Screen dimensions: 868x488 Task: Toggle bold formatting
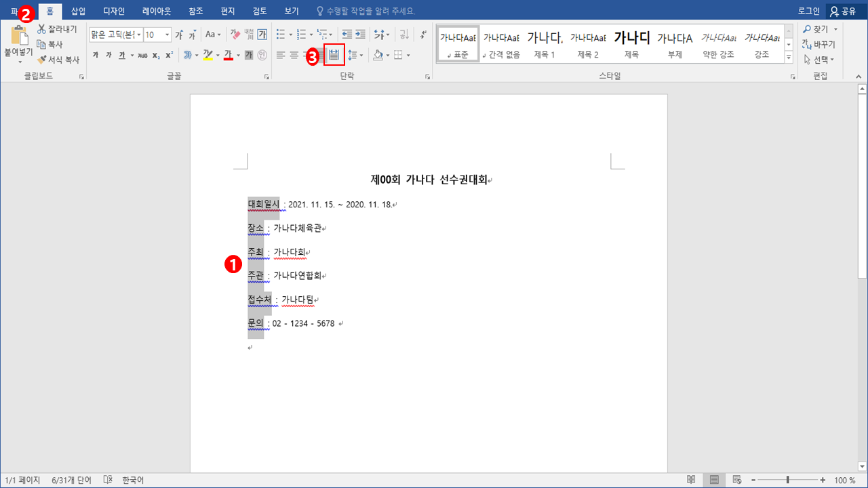[96, 55]
